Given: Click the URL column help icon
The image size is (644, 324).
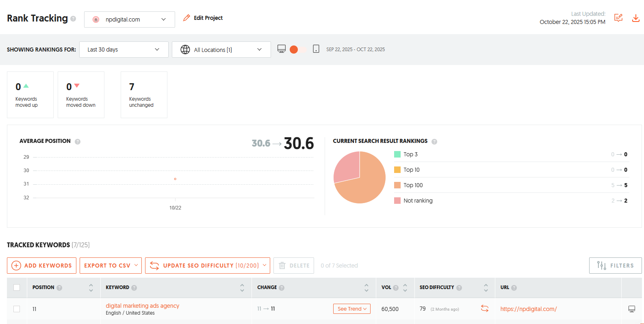Looking at the screenshot, I should pyautogui.click(x=514, y=288).
